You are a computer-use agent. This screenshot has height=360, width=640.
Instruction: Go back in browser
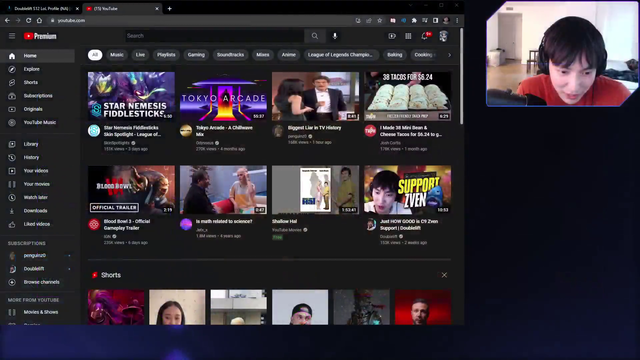pos(7,20)
